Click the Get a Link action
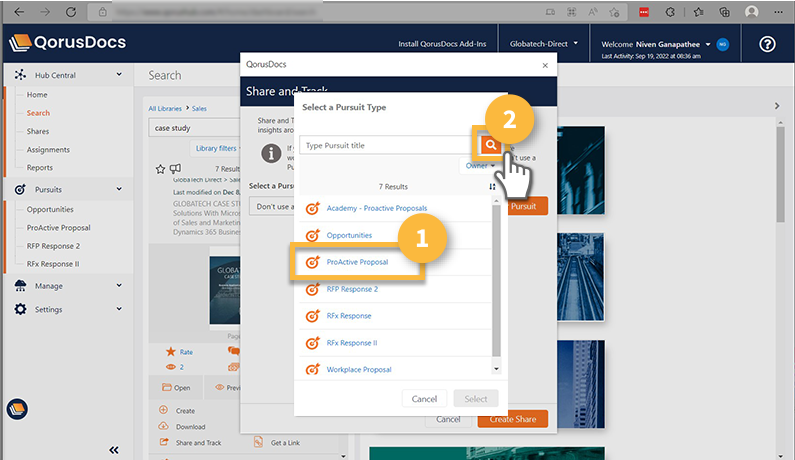The width and height of the screenshot is (795, 460). pyautogui.click(x=277, y=443)
